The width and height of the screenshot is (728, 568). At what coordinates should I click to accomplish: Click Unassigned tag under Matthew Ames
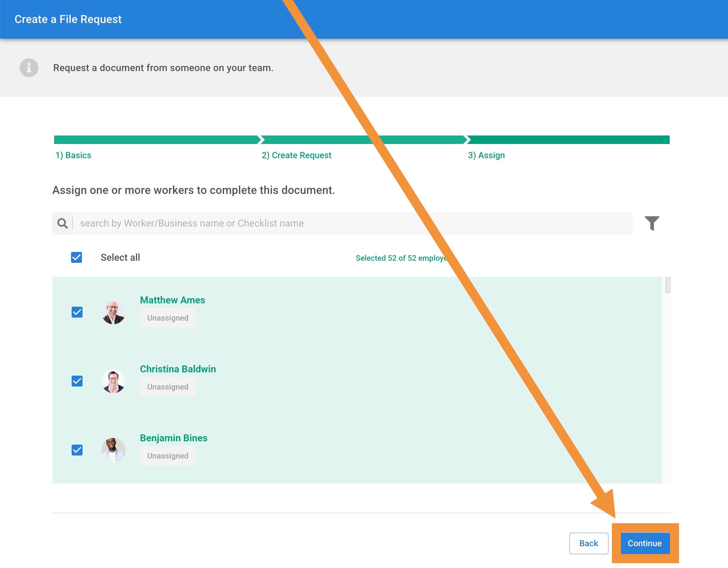(x=168, y=318)
